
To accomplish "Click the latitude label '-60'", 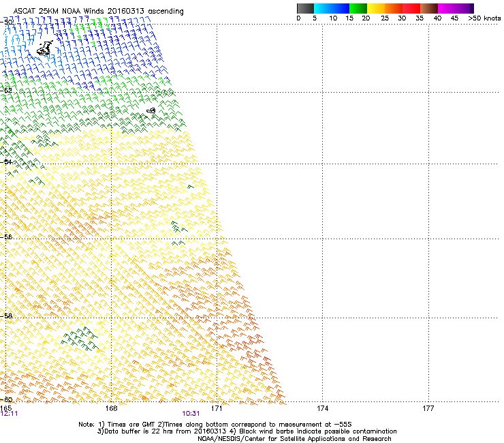I will pos(6,399).
